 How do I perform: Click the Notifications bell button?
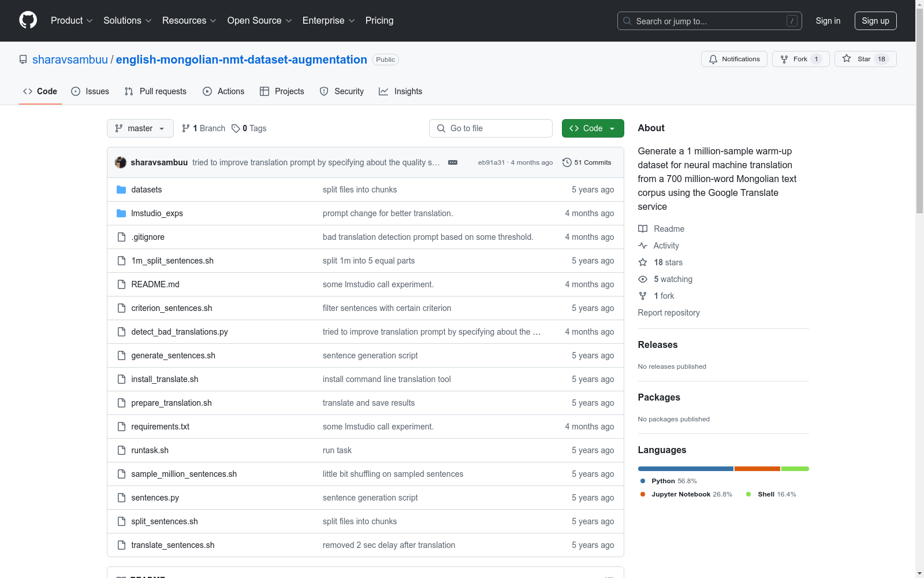[x=734, y=59]
